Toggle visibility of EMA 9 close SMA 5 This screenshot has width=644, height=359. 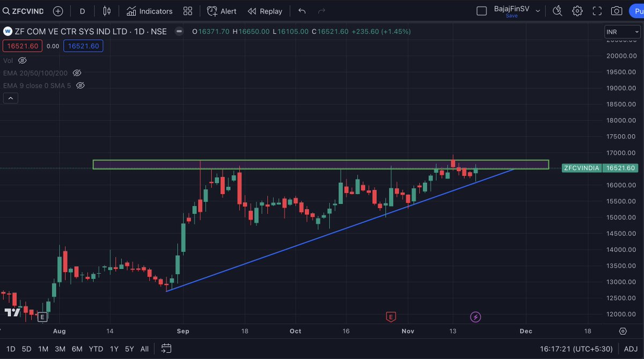[80, 85]
